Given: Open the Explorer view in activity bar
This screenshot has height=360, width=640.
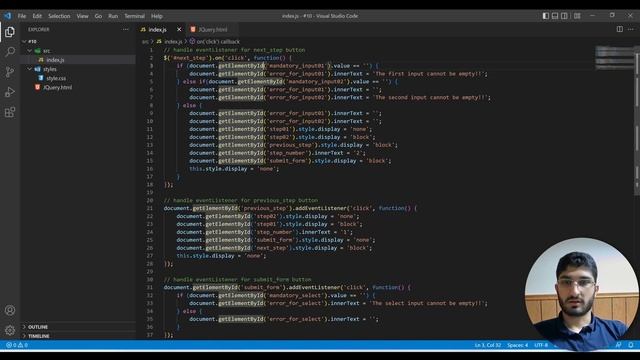Looking at the screenshot, I should [x=10, y=32].
